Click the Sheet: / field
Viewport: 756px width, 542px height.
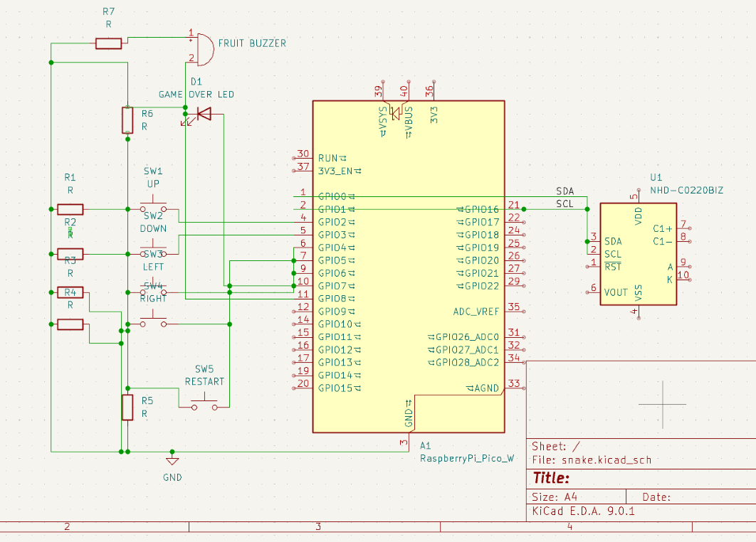(556, 446)
